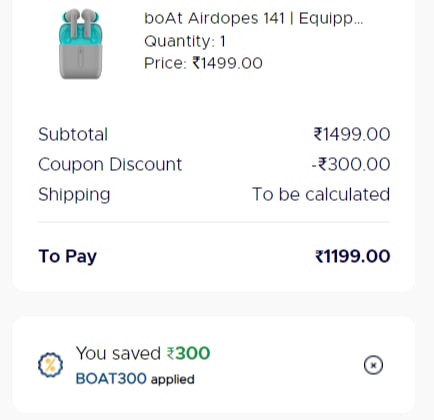Click the boAt Airdopes 141 product title
Screen dimensions: 434x420
point(253,18)
